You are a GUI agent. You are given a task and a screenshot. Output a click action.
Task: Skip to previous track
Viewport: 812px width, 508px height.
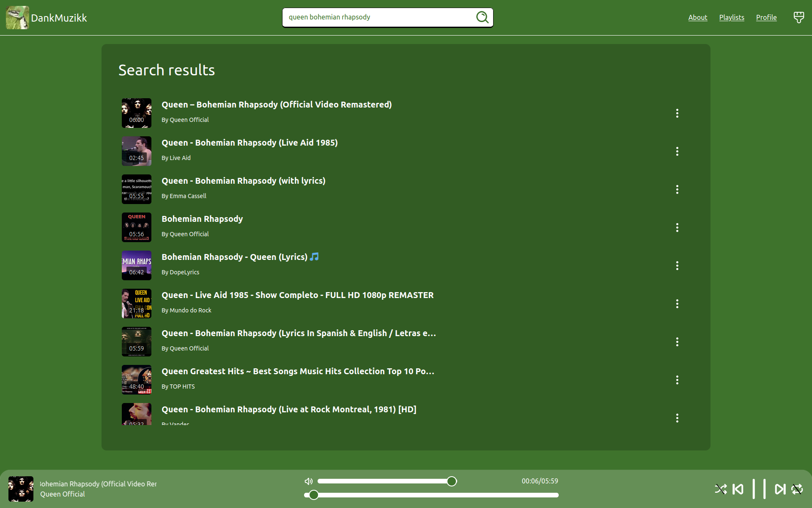click(x=738, y=489)
